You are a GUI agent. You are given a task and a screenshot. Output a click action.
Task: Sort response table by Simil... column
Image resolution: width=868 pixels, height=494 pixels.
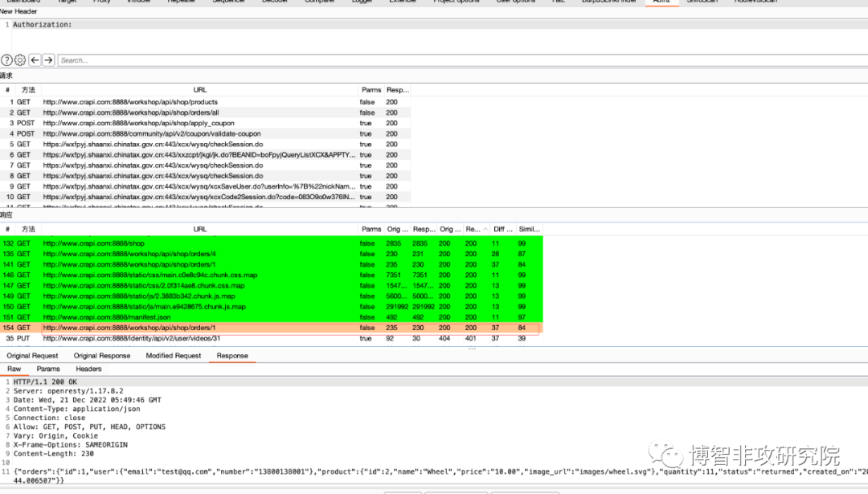pyautogui.click(x=529, y=229)
